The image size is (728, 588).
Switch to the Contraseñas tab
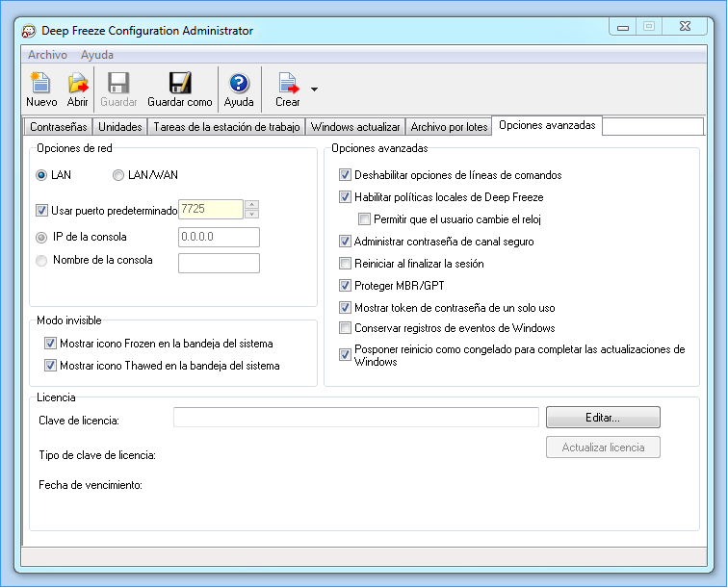[x=59, y=127]
